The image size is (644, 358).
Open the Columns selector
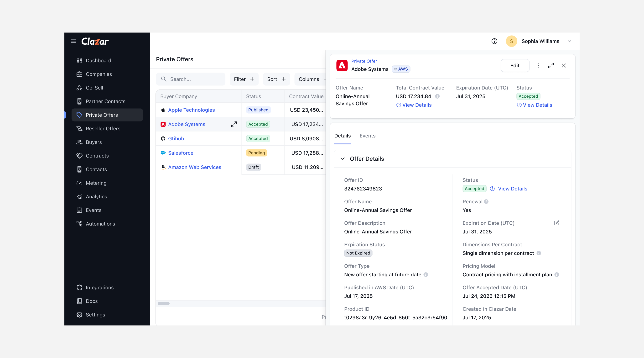(x=310, y=79)
